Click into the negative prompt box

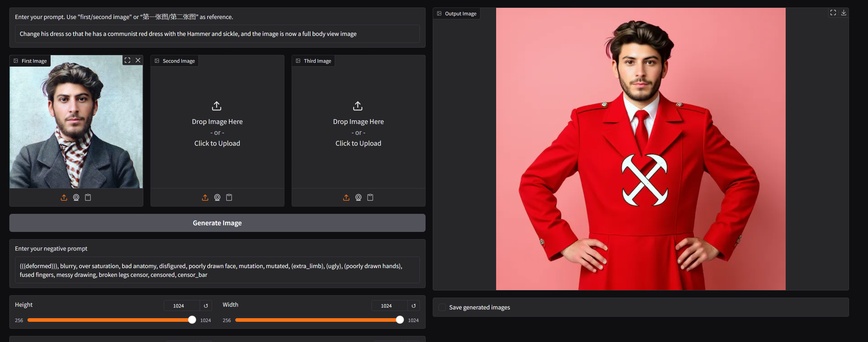coord(217,270)
